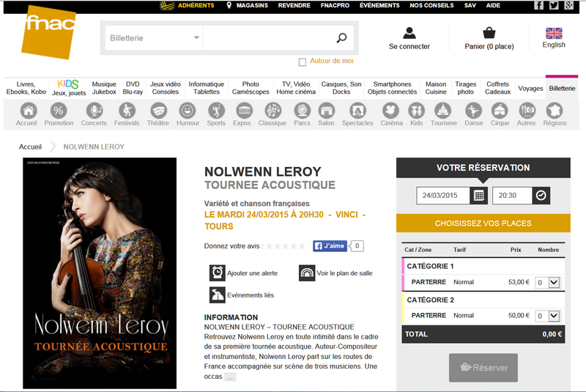This screenshot has height=392, width=586.
Task: Open the Twitter icon in header
Action: coord(554,5)
